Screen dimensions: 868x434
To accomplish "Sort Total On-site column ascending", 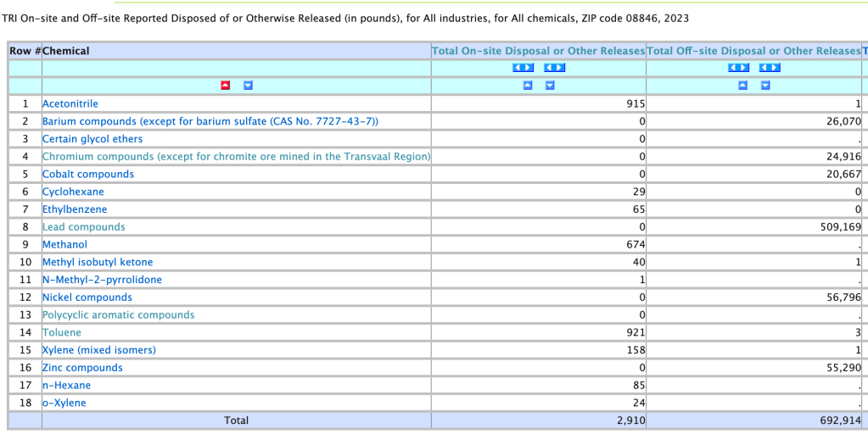I will [x=528, y=86].
